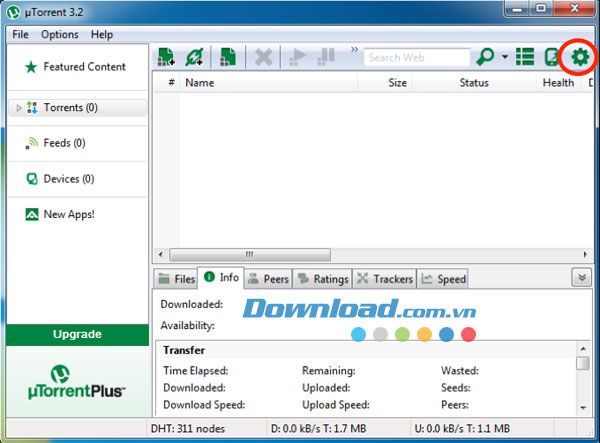Click the green Upgrade button
Viewport: 600px width, 443px height.
point(78,335)
